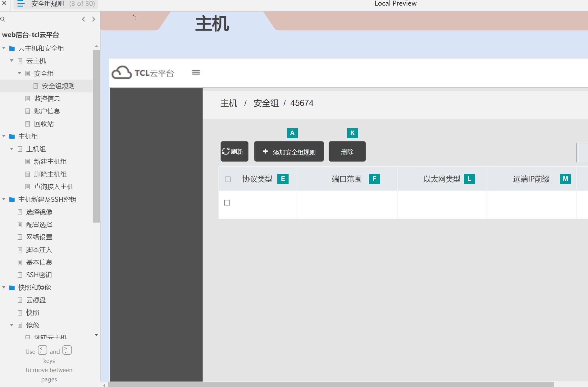The image size is (588, 387).
Task: Click the horizontal scrollbar at bottom
Action: 331,385
